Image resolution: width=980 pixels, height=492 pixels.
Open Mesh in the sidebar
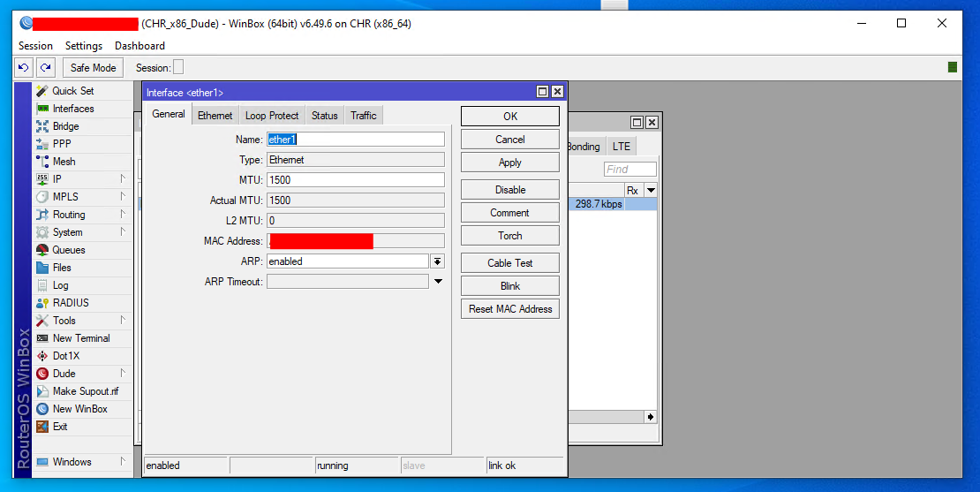click(x=82, y=162)
